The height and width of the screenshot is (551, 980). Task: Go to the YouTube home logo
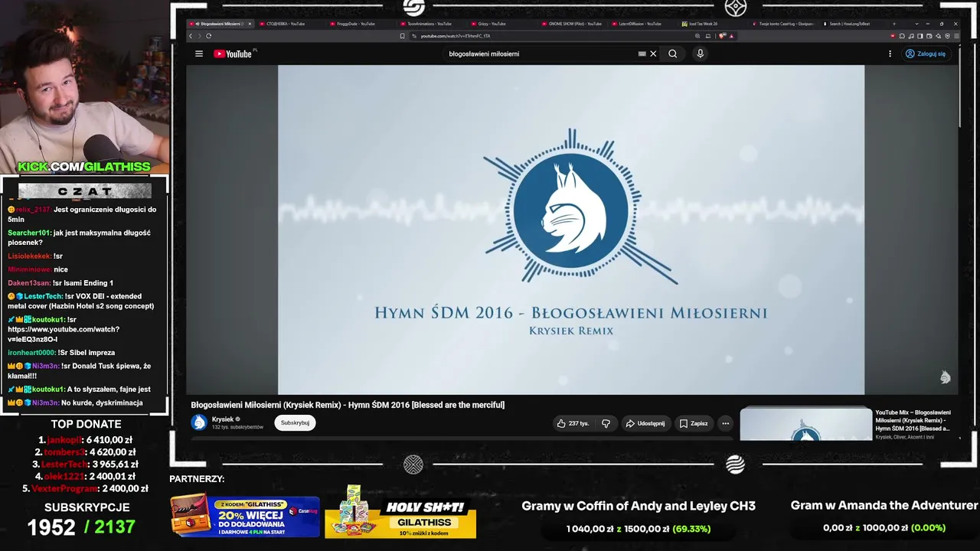[x=233, y=54]
